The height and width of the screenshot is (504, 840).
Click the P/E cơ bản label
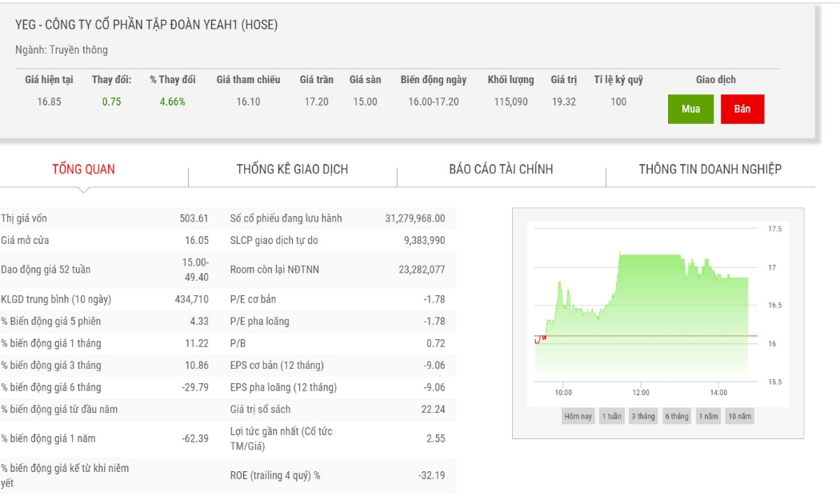pos(253,299)
